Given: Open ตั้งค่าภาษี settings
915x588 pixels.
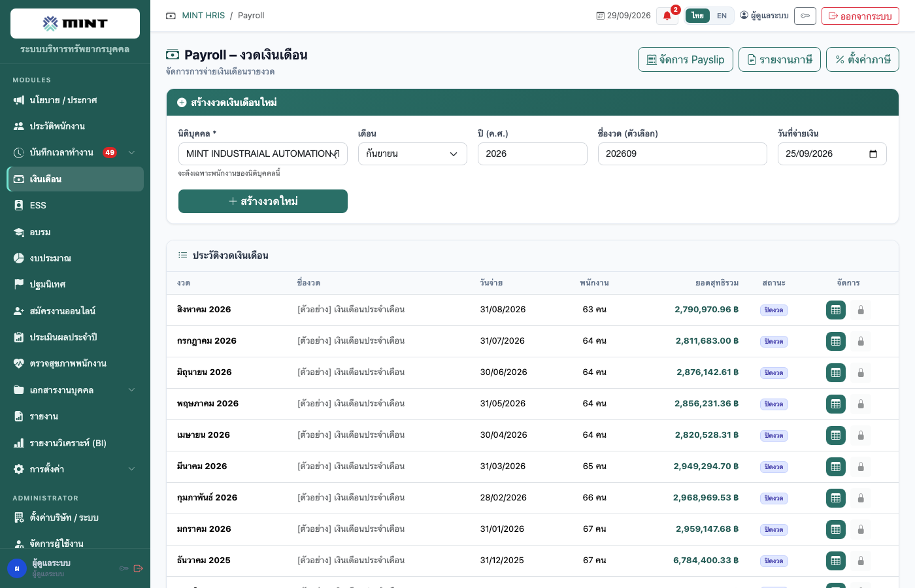Looking at the screenshot, I should 863,59.
